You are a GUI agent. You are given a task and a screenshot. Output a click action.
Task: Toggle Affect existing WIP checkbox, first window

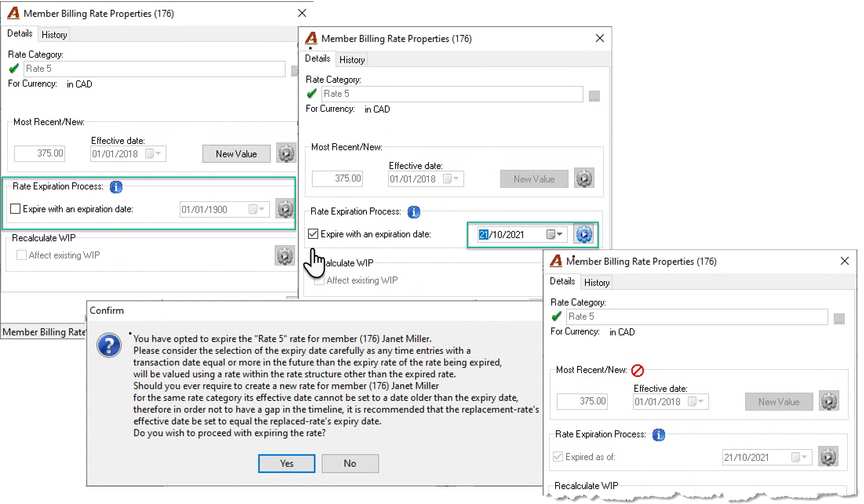[x=22, y=255]
